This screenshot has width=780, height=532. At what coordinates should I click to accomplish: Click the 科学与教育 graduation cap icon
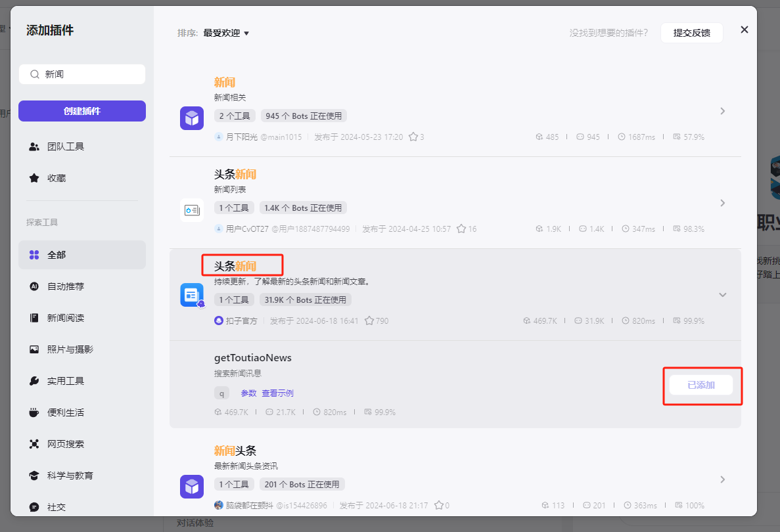tap(34, 476)
